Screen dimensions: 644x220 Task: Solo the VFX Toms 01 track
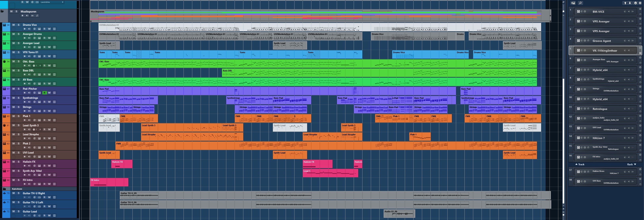pos(18,52)
